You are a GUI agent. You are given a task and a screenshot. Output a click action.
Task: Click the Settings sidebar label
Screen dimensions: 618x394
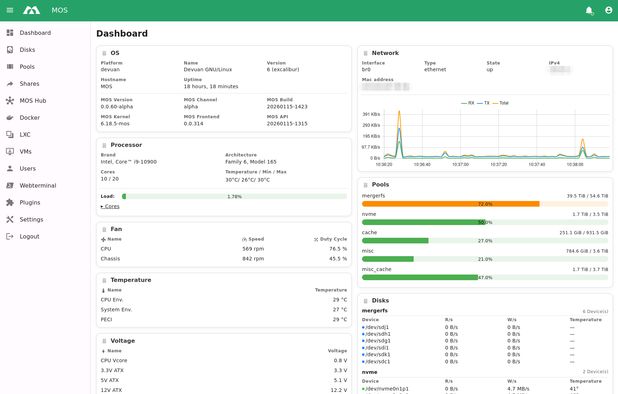(x=32, y=219)
